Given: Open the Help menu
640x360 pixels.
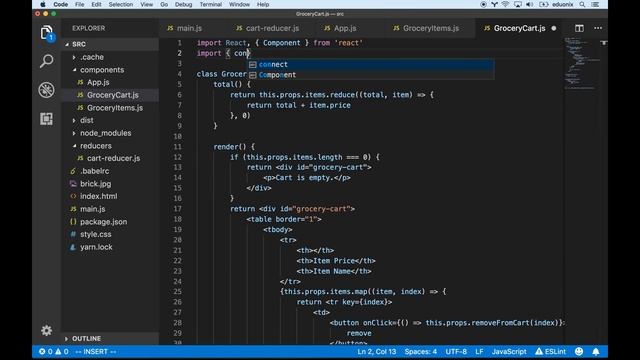Looking at the screenshot, I should point(263,4).
